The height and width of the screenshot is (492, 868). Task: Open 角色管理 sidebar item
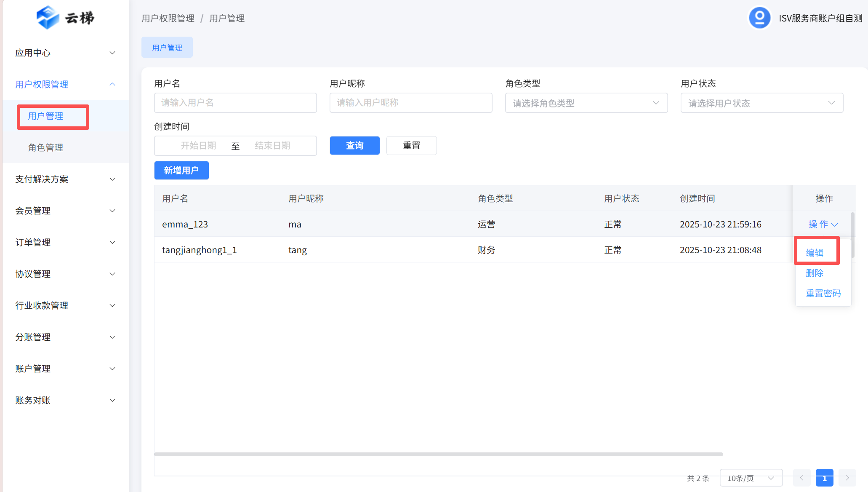[45, 147]
